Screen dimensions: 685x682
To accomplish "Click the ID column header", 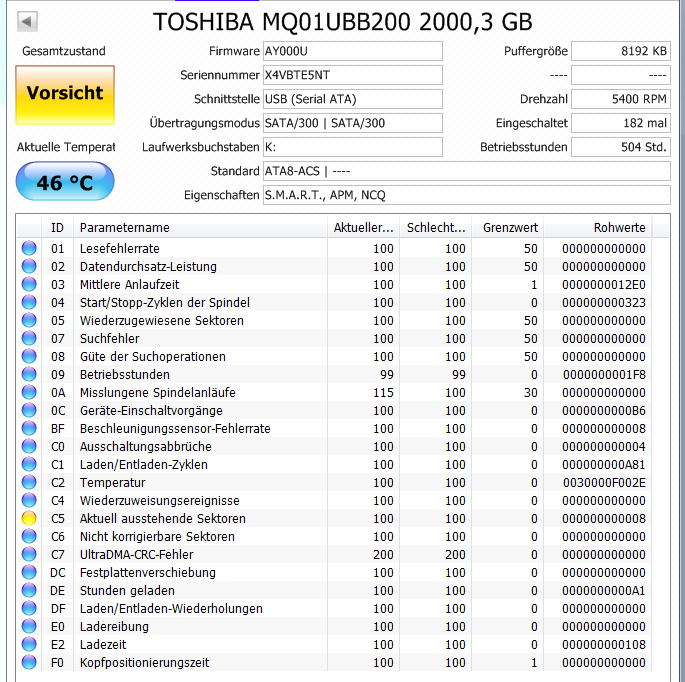I will pos(57,227).
